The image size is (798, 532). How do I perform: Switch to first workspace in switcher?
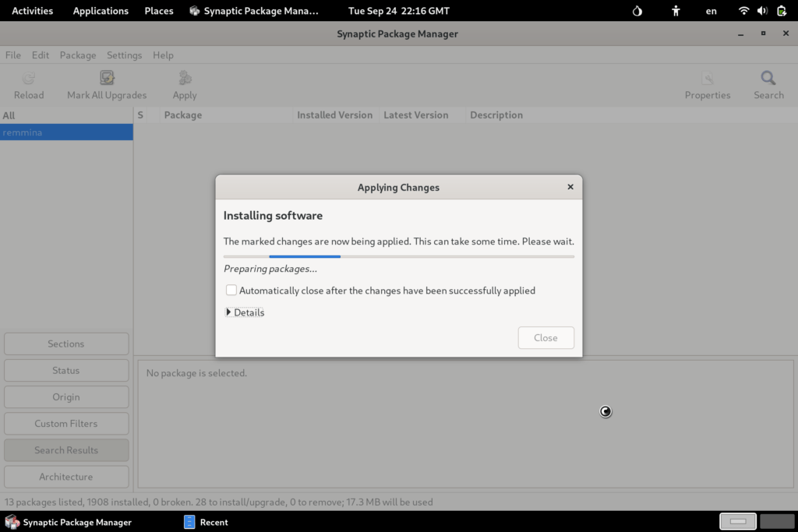738,521
